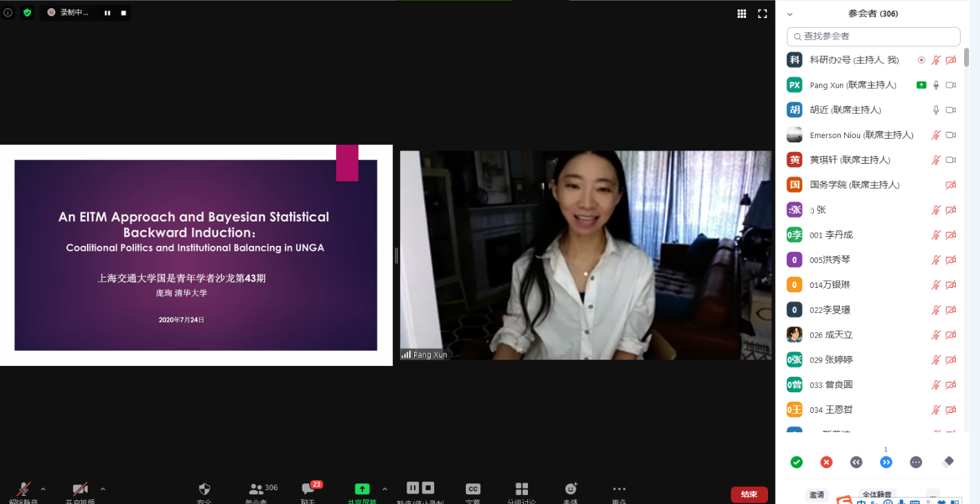This screenshot has height=504, width=980.
Task: Open the More options in toolbar
Action: point(619,490)
